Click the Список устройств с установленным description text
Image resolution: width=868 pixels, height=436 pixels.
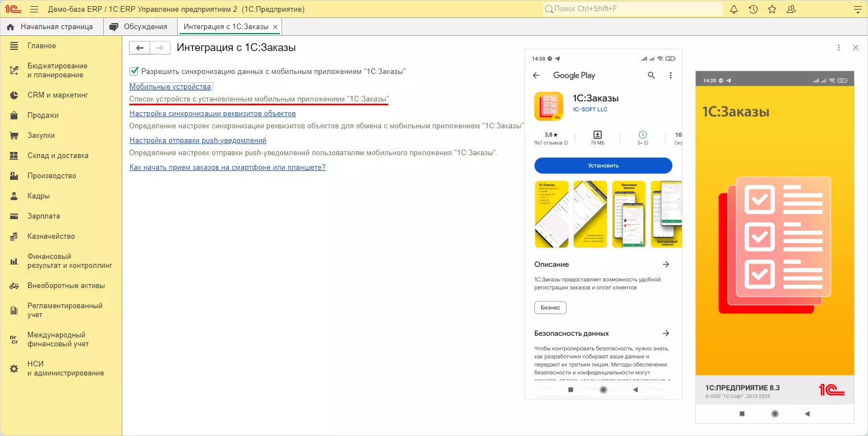click(260, 99)
